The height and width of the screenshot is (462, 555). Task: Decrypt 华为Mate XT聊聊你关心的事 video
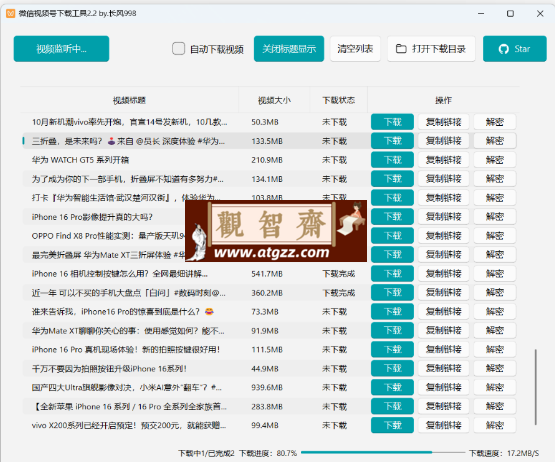point(494,330)
